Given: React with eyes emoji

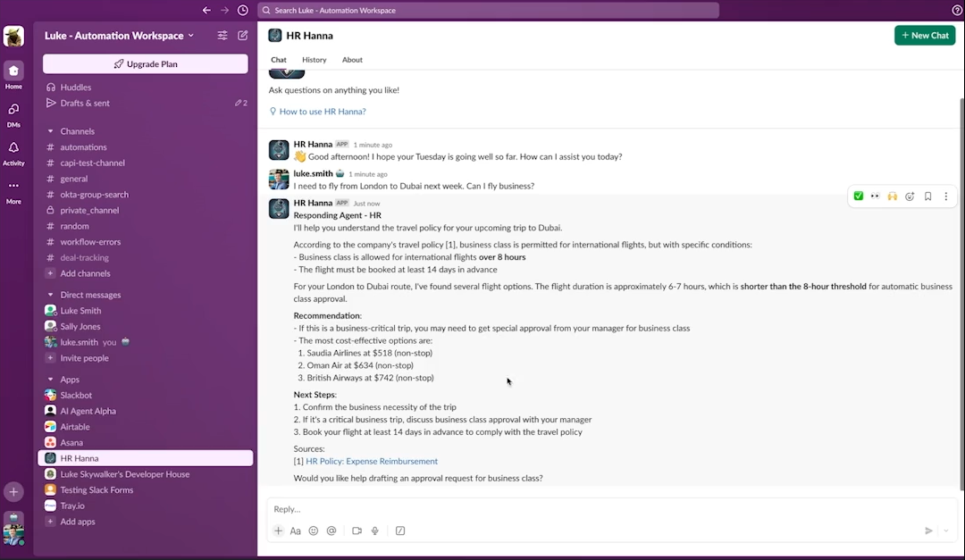Looking at the screenshot, I should [x=875, y=196].
